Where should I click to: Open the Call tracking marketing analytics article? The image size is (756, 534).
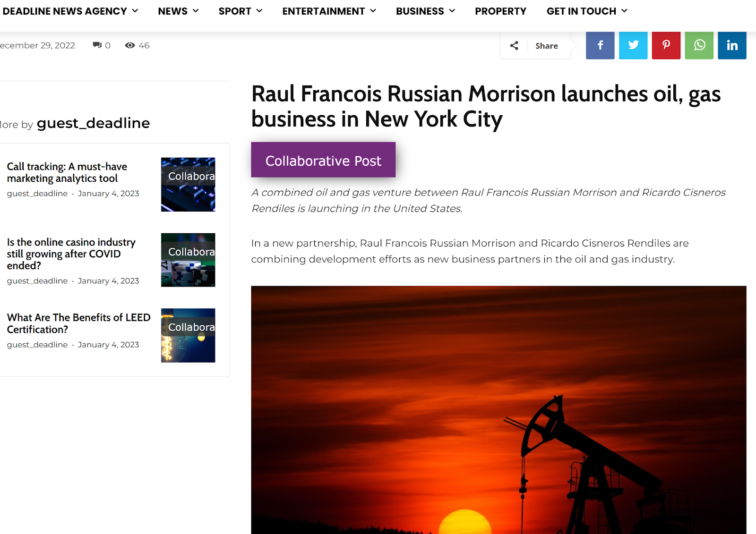67,172
